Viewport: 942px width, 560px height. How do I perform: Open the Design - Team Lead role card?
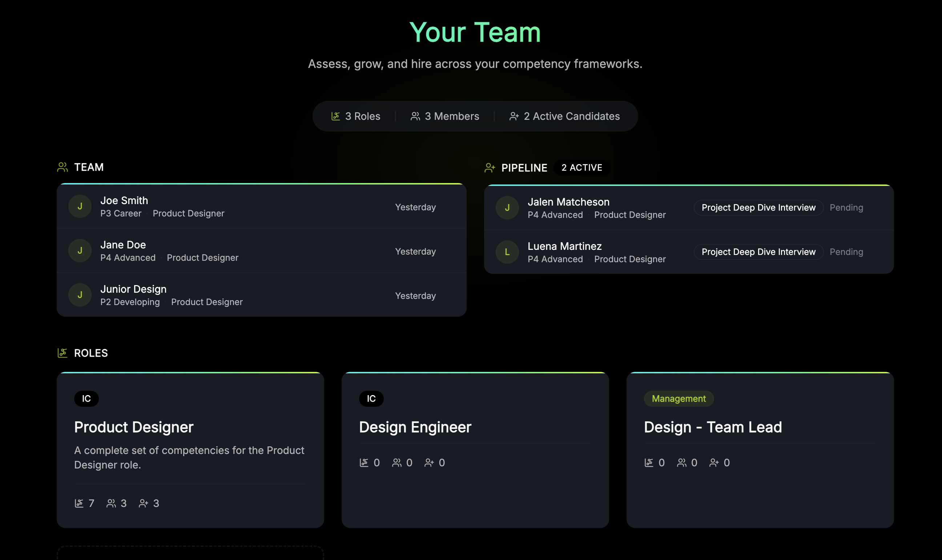coord(760,450)
